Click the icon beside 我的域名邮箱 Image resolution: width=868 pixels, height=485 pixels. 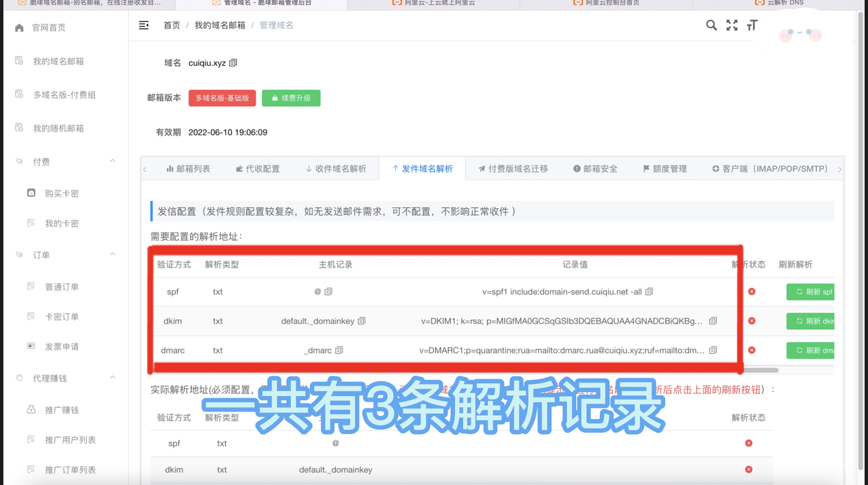[19, 61]
